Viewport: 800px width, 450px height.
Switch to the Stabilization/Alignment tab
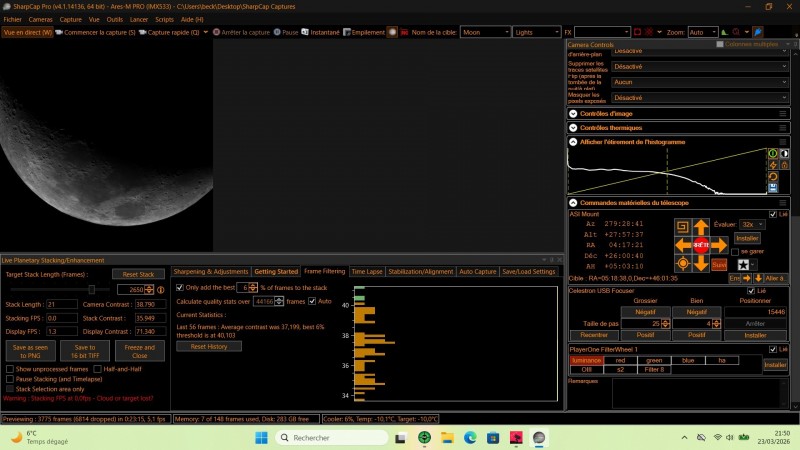point(421,272)
